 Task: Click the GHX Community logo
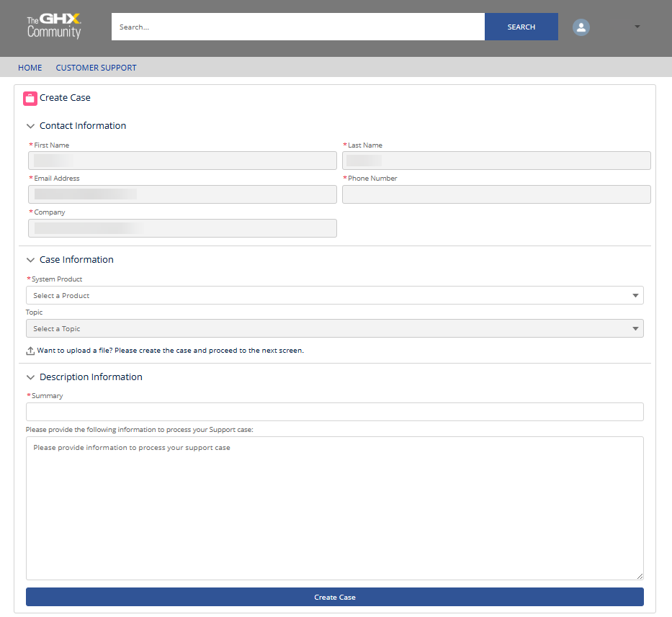click(54, 26)
